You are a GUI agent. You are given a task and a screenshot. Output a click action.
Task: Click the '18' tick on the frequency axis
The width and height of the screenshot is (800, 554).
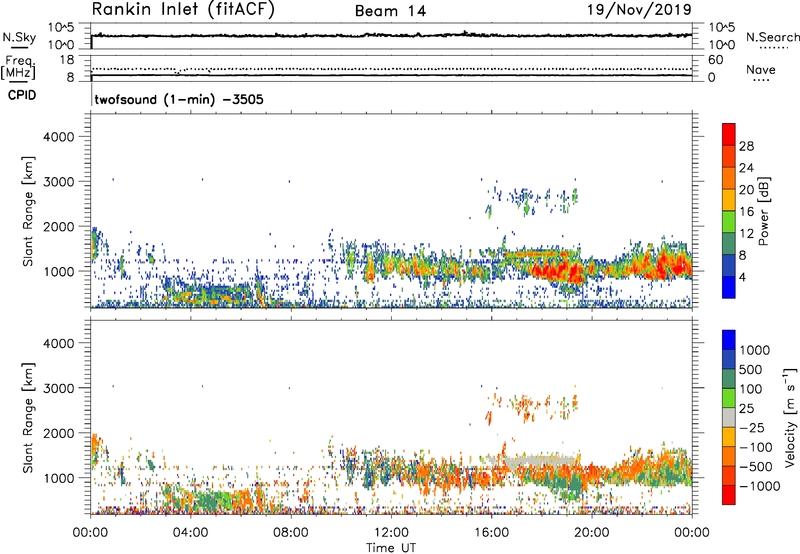(67, 60)
